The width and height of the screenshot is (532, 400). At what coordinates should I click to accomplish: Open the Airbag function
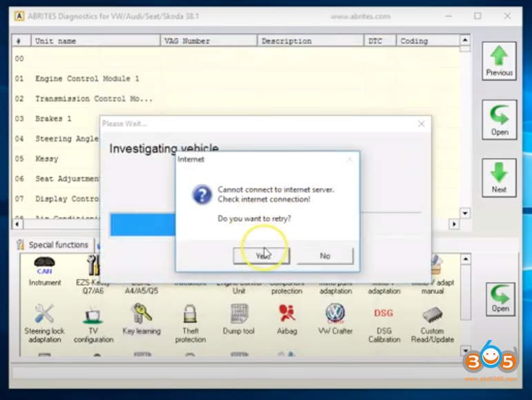pos(287,319)
